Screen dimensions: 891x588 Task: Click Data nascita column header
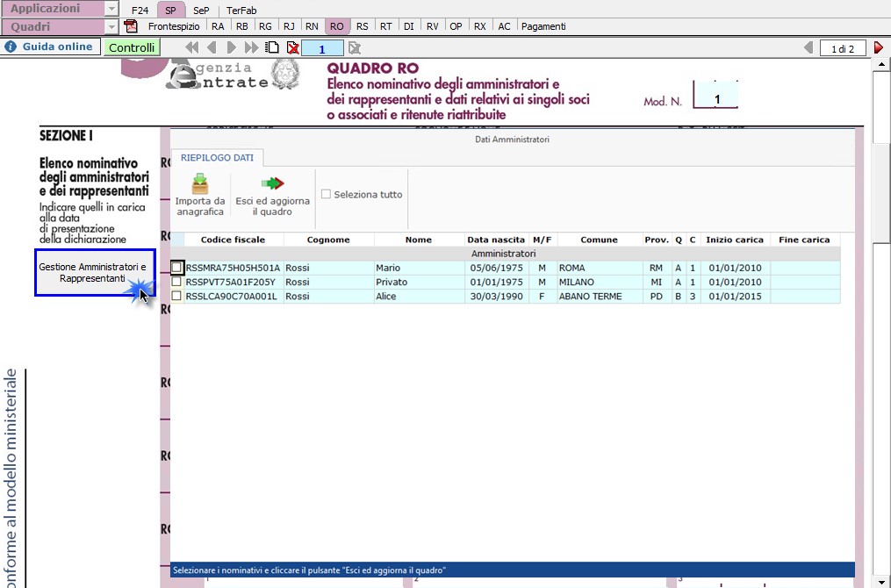click(x=496, y=240)
